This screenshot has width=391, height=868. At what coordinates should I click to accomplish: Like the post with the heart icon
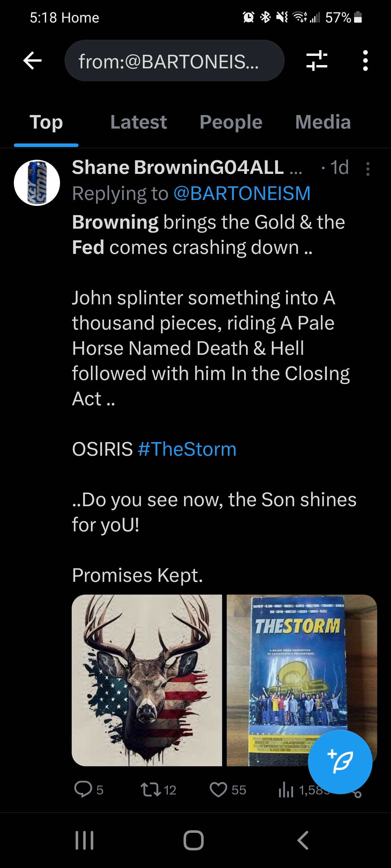(x=218, y=790)
